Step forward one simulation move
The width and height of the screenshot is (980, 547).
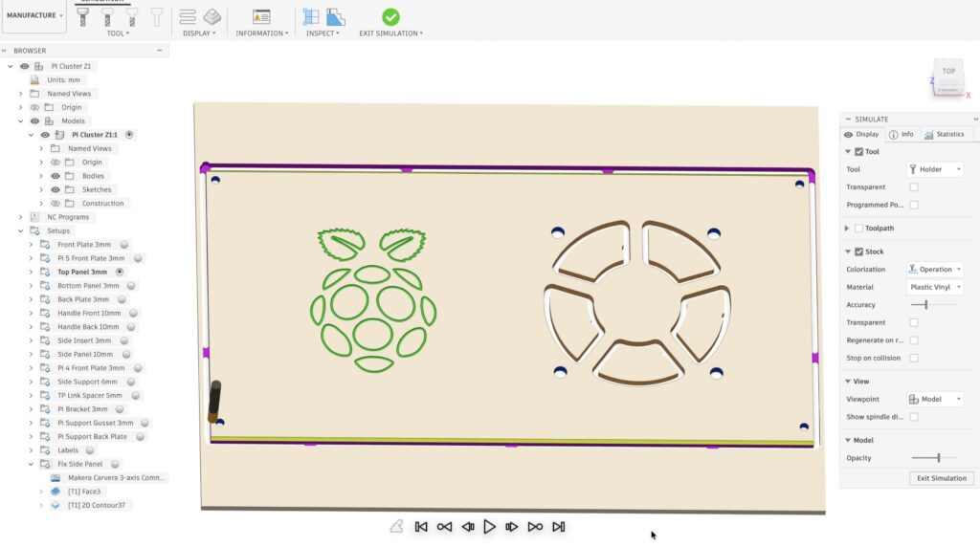click(x=511, y=527)
